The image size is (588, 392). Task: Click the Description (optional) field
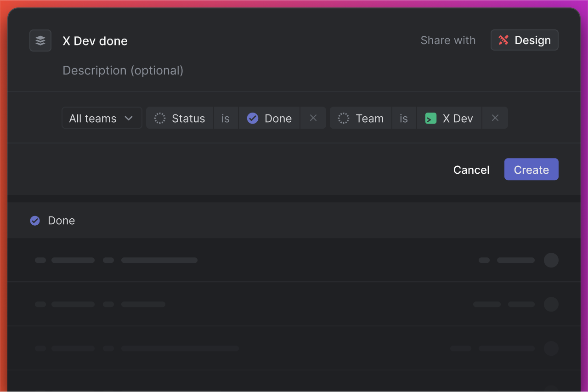(123, 70)
